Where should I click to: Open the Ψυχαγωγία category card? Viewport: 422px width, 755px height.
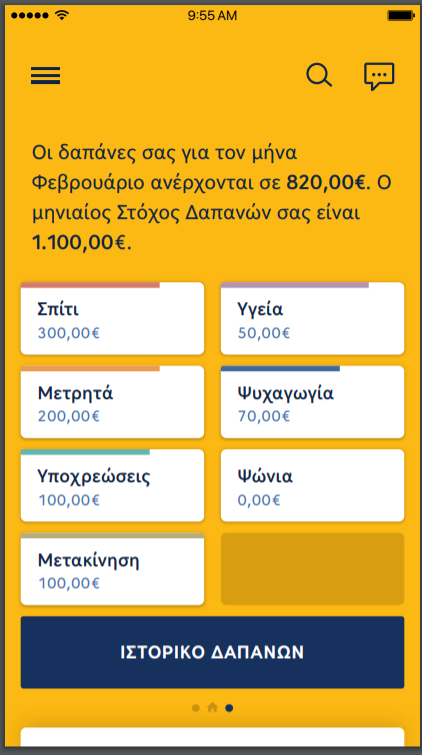click(313, 402)
